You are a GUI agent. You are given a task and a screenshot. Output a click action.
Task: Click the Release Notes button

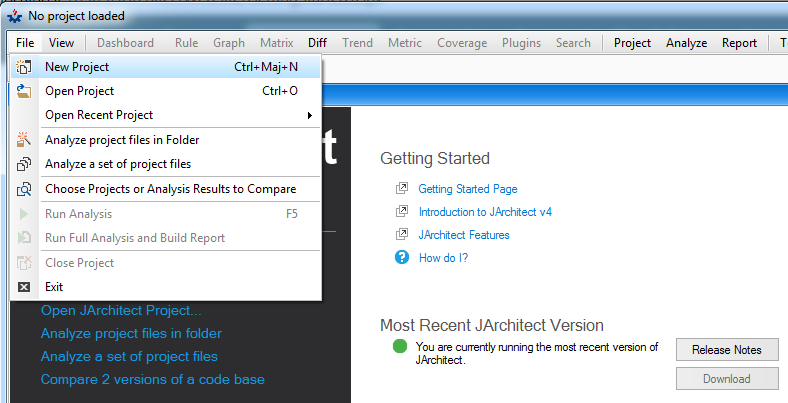coord(727,350)
